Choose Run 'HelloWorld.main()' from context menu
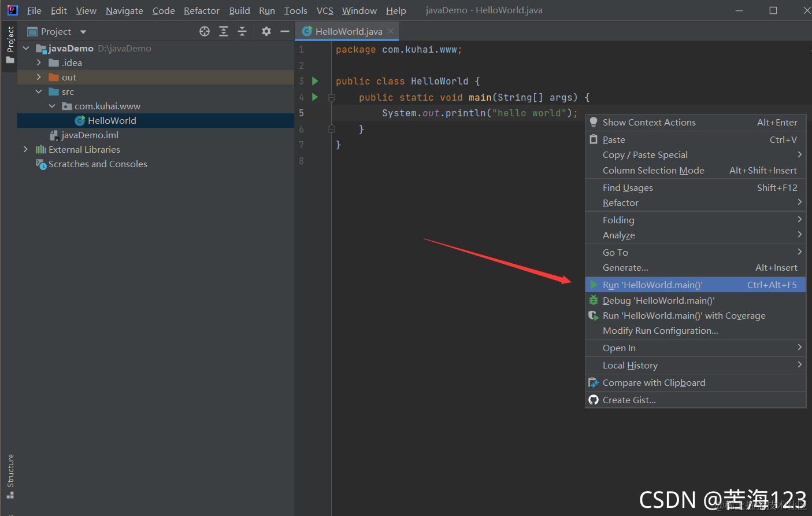Viewport: 812px width, 516px height. click(696, 285)
